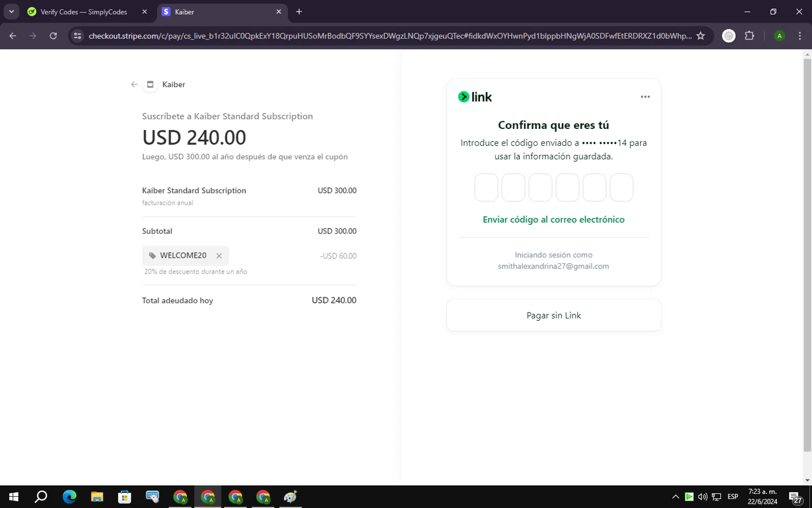The width and height of the screenshot is (812, 508).
Task: Close the Verify Codes — SimplyCodes tab
Action: 145,12
